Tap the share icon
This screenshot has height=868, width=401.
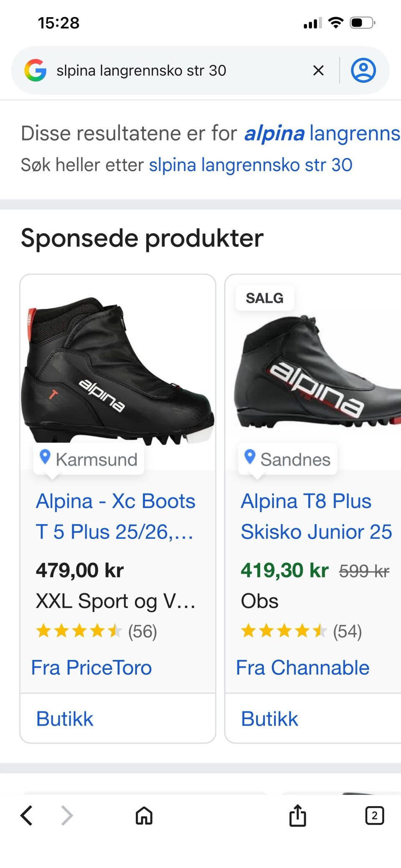[x=297, y=815]
